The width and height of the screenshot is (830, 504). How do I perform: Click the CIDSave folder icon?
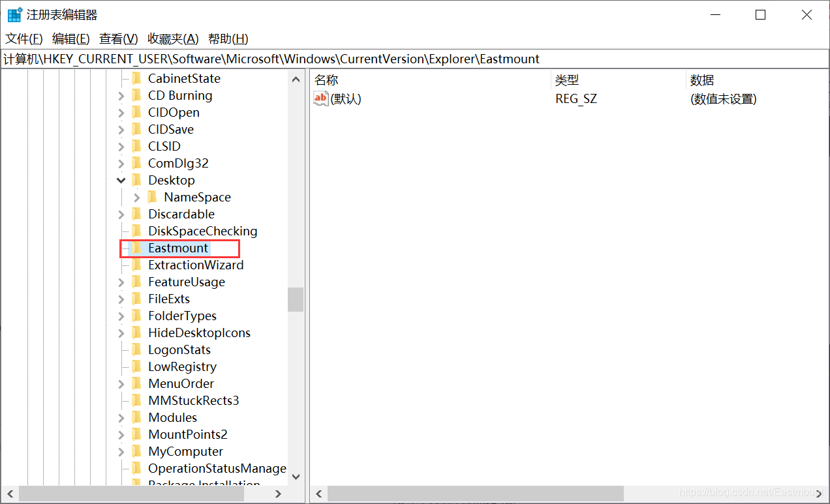136,129
